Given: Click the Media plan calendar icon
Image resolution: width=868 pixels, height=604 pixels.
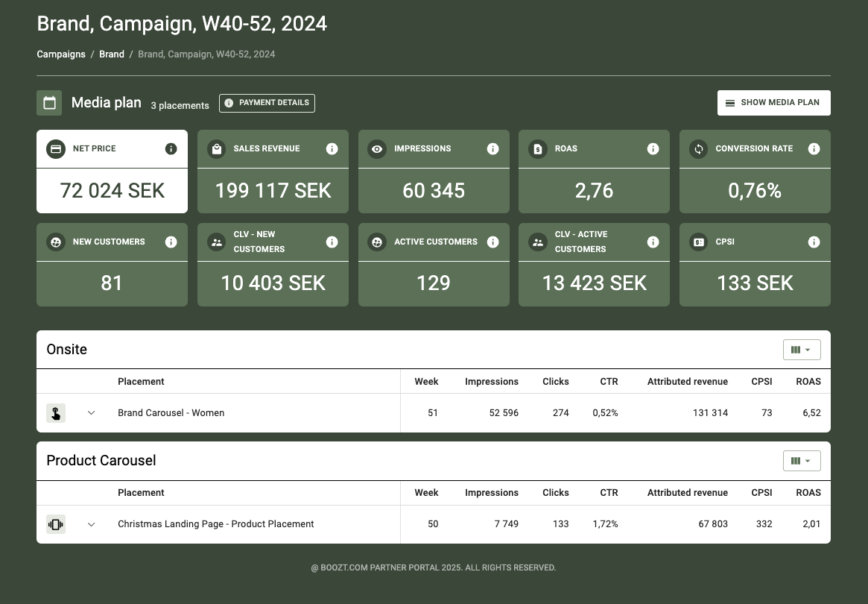Looking at the screenshot, I should tap(49, 103).
